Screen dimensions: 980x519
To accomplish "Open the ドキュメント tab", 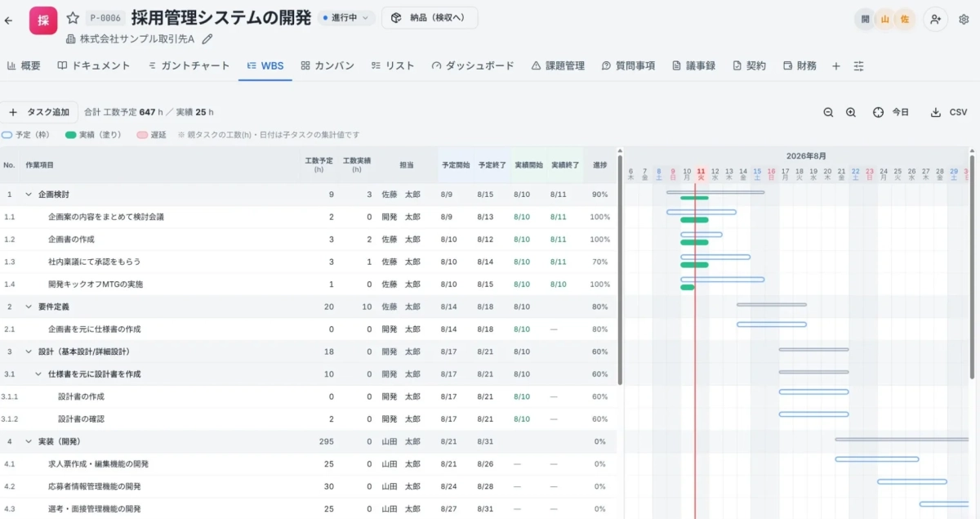I will click(x=94, y=66).
